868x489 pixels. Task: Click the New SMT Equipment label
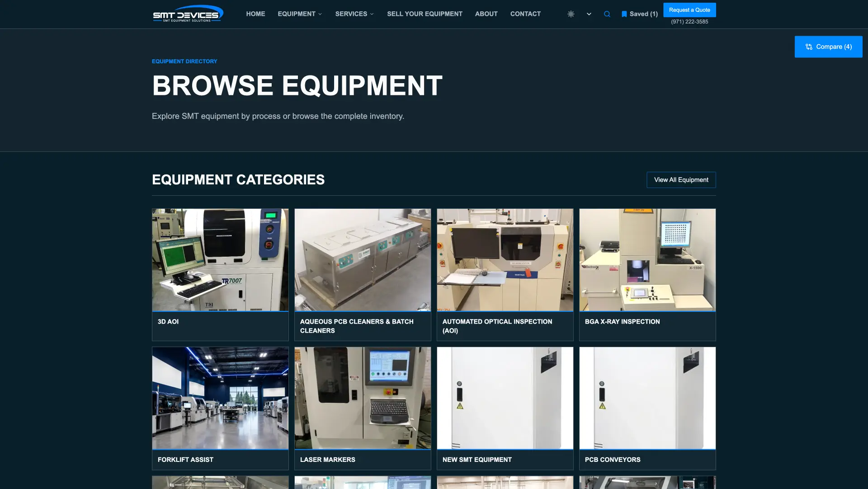[x=477, y=460]
